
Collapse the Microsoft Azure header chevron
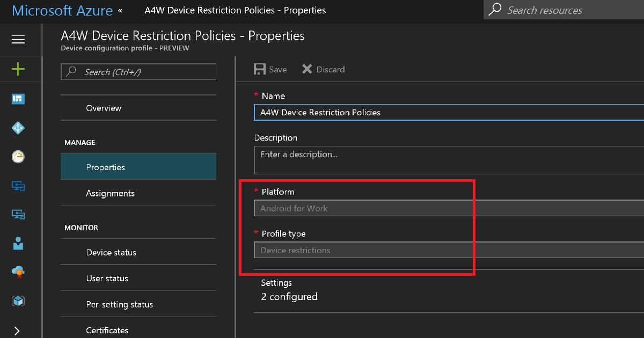(x=120, y=11)
